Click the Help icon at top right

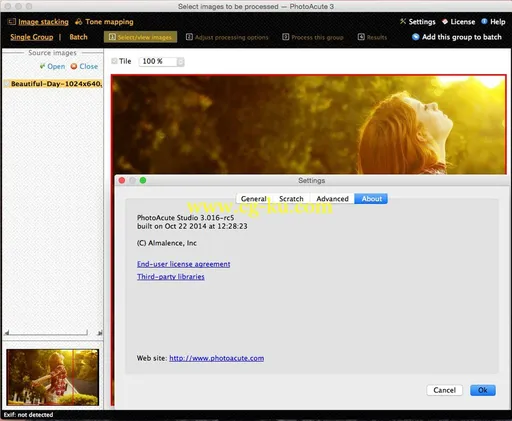(x=484, y=21)
